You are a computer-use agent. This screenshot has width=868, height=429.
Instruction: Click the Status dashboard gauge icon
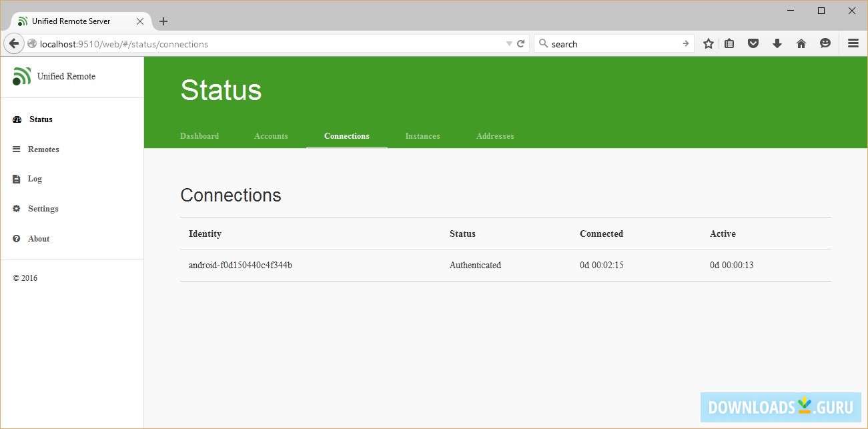[x=17, y=119]
